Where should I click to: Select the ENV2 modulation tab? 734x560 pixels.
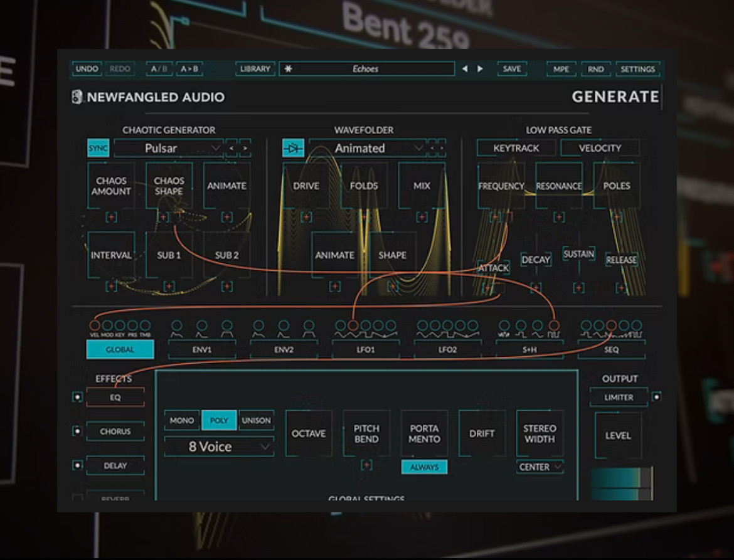(284, 350)
